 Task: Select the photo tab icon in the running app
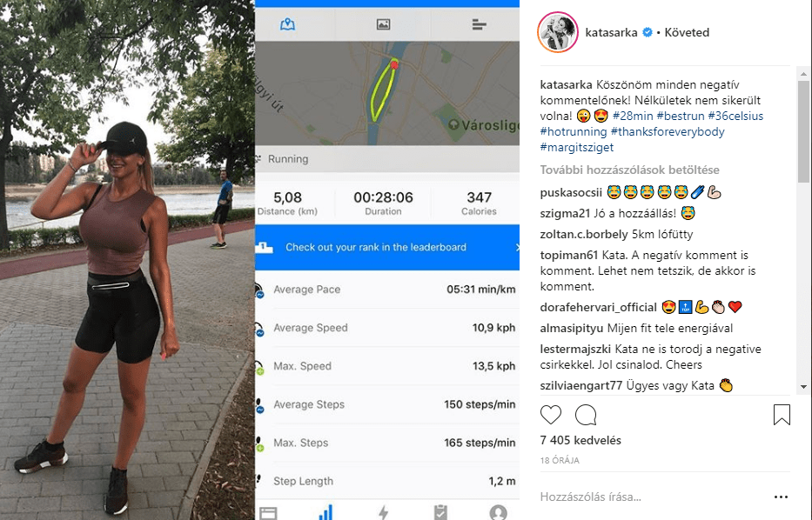pyautogui.click(x=383, y=24)
